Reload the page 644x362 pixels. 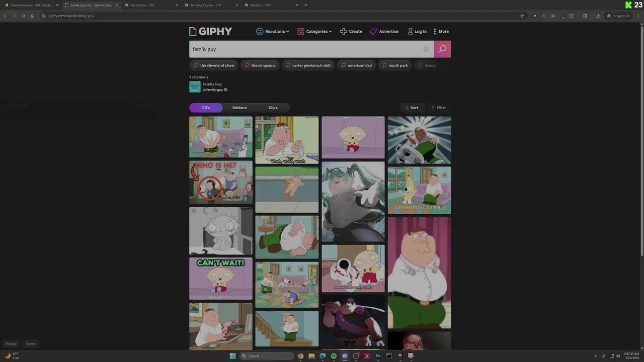23,16
